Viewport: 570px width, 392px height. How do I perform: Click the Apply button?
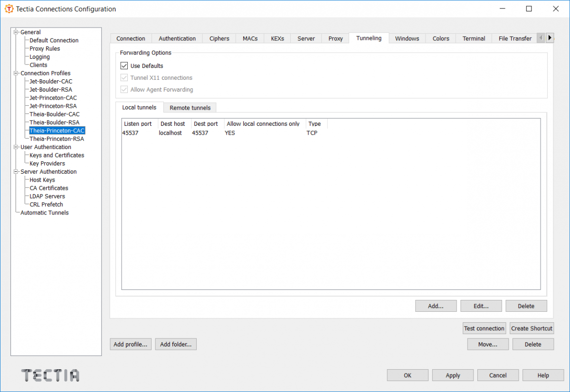click(x=453, y=375)
